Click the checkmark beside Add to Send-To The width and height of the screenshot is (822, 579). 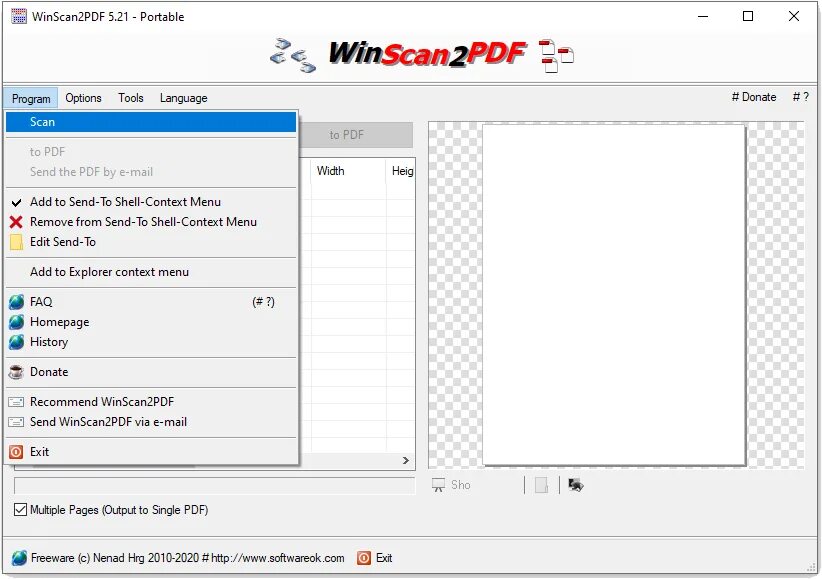16,202
